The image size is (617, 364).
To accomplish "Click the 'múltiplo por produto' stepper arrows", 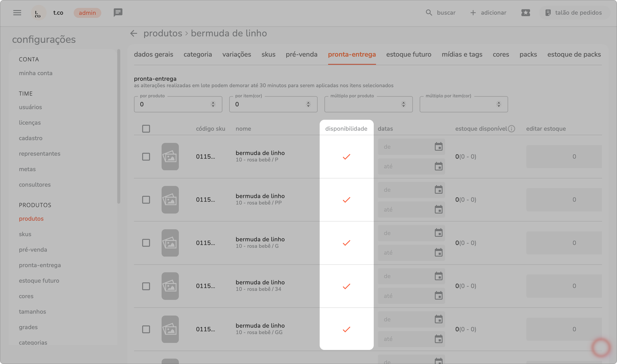I will click(403, 104).
